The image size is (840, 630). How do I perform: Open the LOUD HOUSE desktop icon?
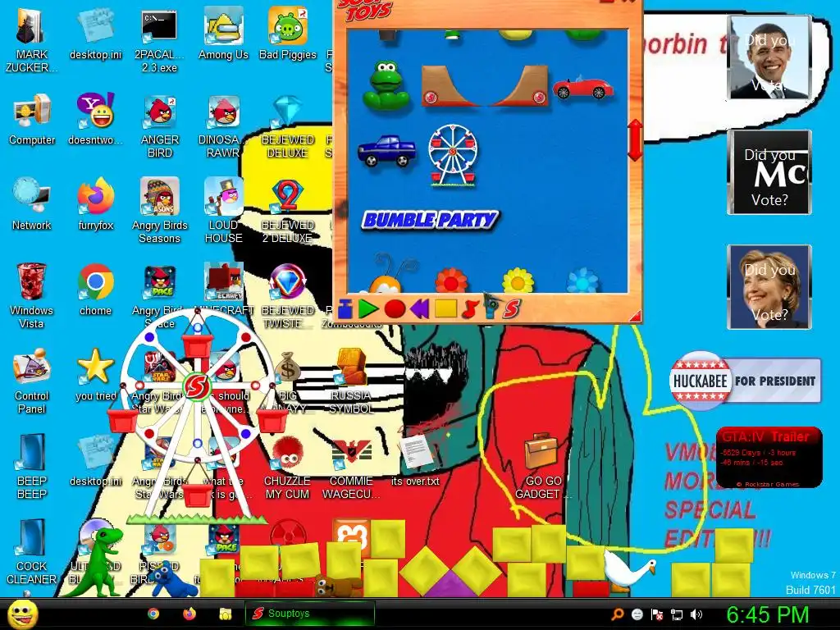click(223, 211)
